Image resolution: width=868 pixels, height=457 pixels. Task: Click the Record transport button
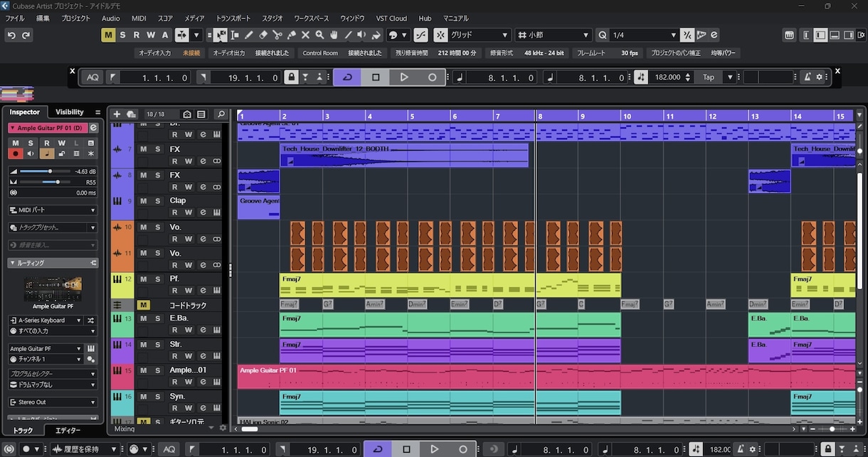coord(432,77)
